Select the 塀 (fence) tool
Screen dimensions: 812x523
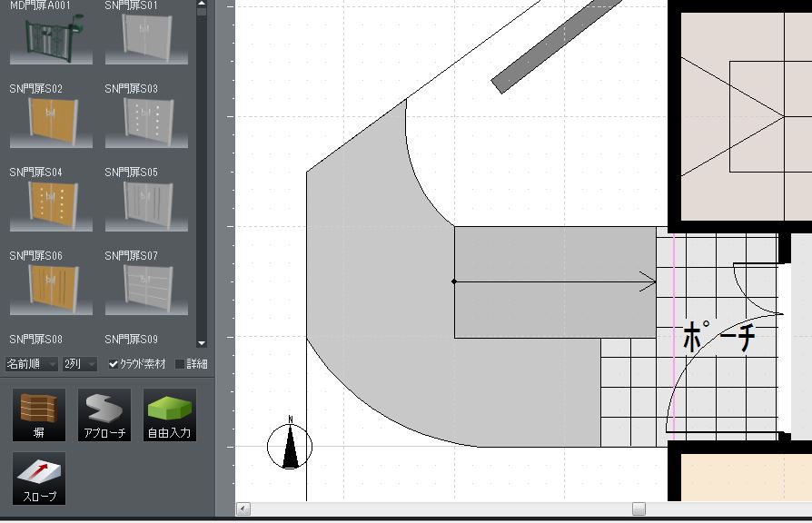(x=38, y=415)
